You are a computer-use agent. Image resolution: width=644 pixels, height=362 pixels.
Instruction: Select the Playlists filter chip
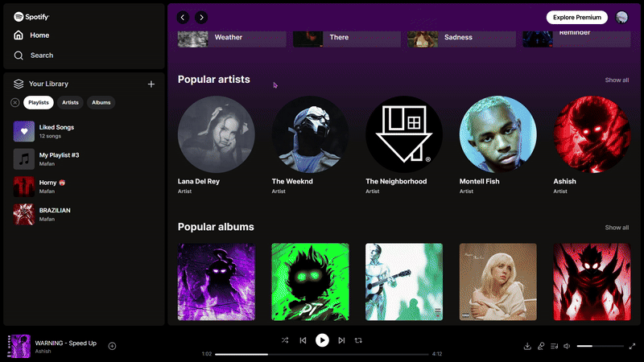(39, 103)
